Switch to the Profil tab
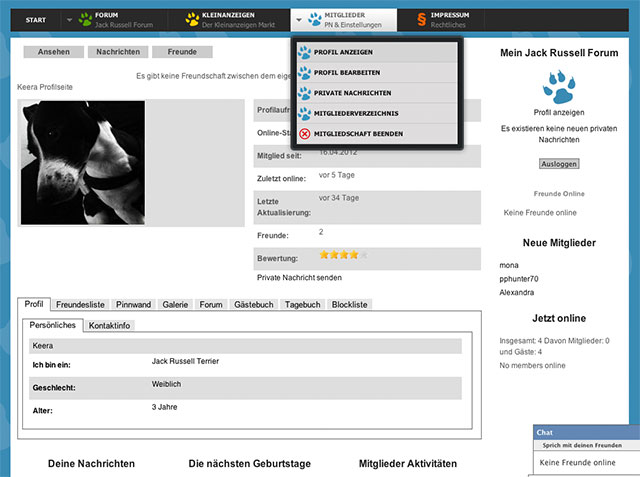The image size is (640, 477). click(x=34, y=304)
